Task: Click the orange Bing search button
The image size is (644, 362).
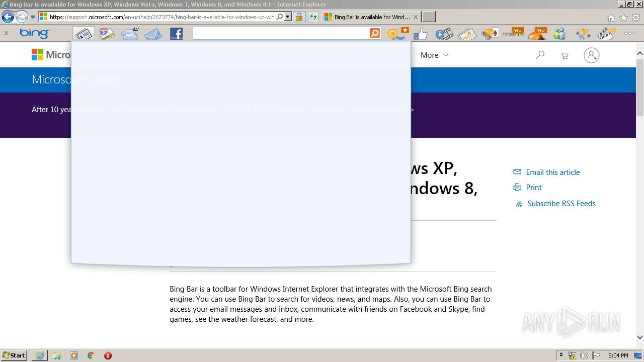Action: pyautogui.click(x=375, y=34)
